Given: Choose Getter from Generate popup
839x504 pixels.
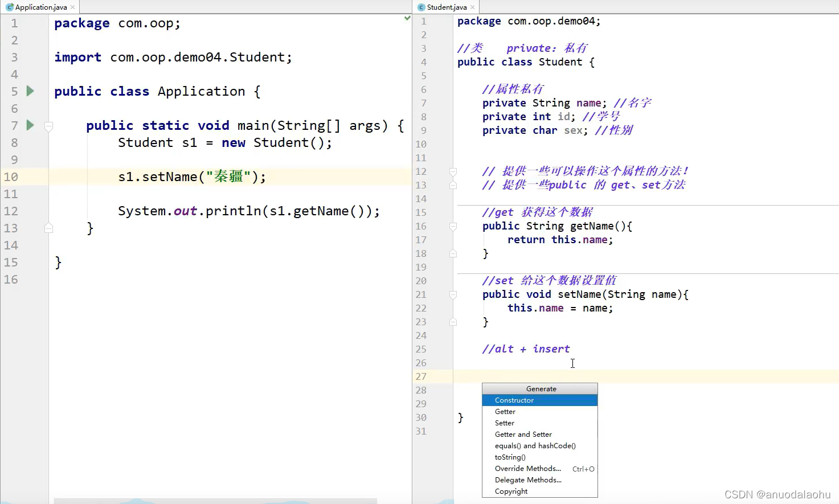Looking at the screenshot, I should pos(540,412).
